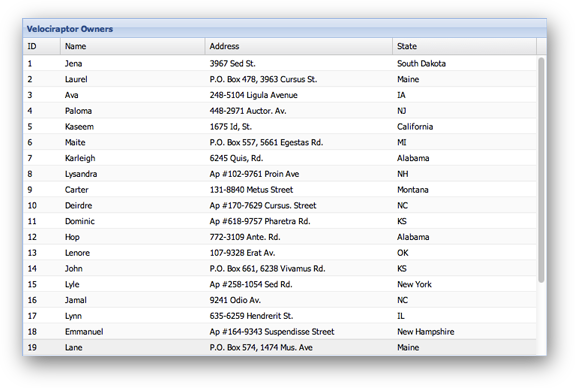Click the 'Ap #102-9761 Proin Ave' address
This screenshot has width=575, height=388.
254,174
